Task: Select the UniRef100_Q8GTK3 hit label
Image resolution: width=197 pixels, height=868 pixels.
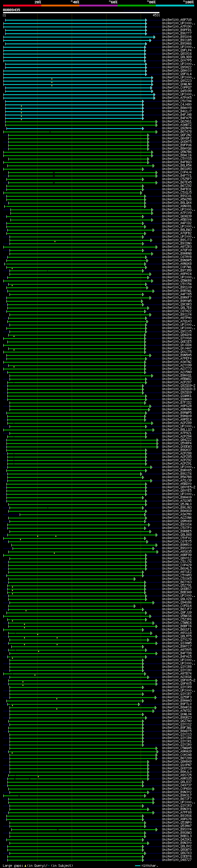Action: (177, 853)
